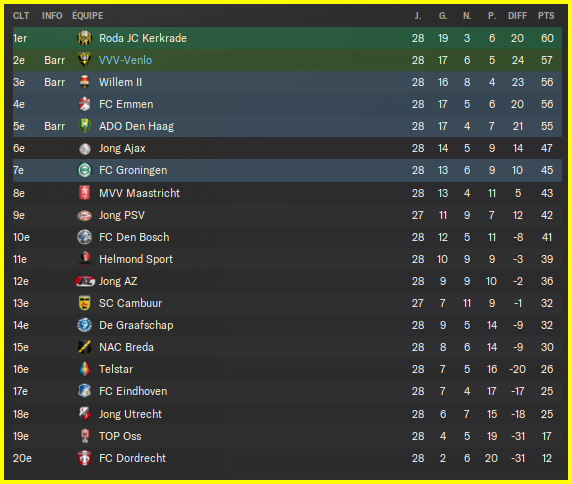Open the Jong Ajax team page
Screen dimensions: 572x484
(x=122, y=148)
